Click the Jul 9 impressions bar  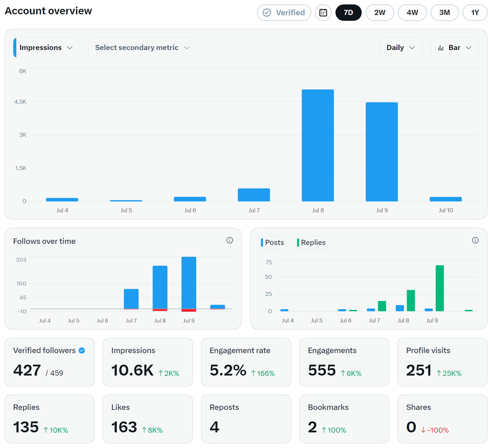(x=382, y=152)
